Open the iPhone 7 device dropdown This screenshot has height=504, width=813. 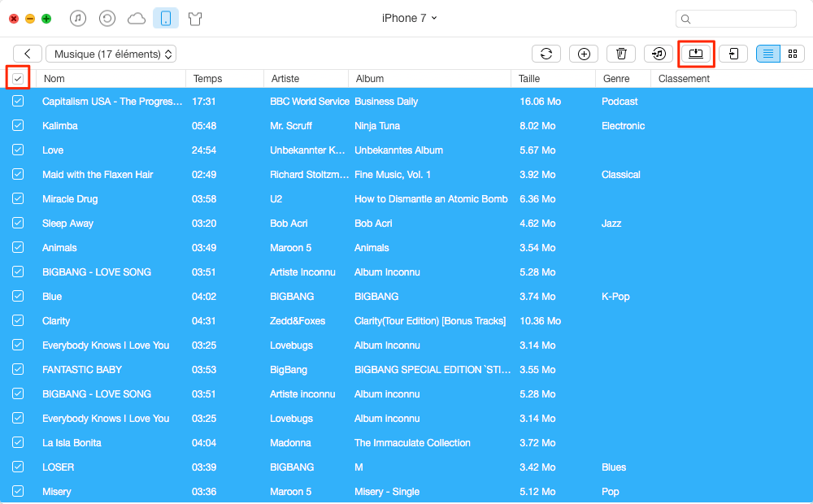click(x=410, y=18)
